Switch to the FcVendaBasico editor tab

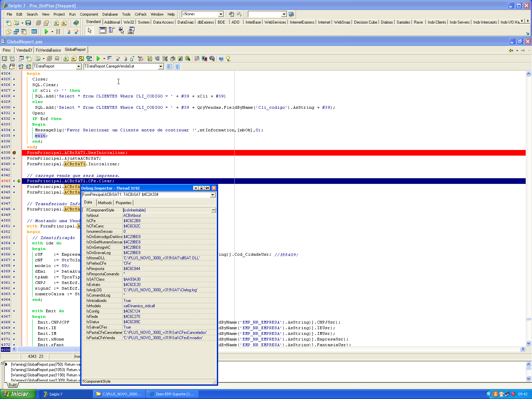[49, 50]
